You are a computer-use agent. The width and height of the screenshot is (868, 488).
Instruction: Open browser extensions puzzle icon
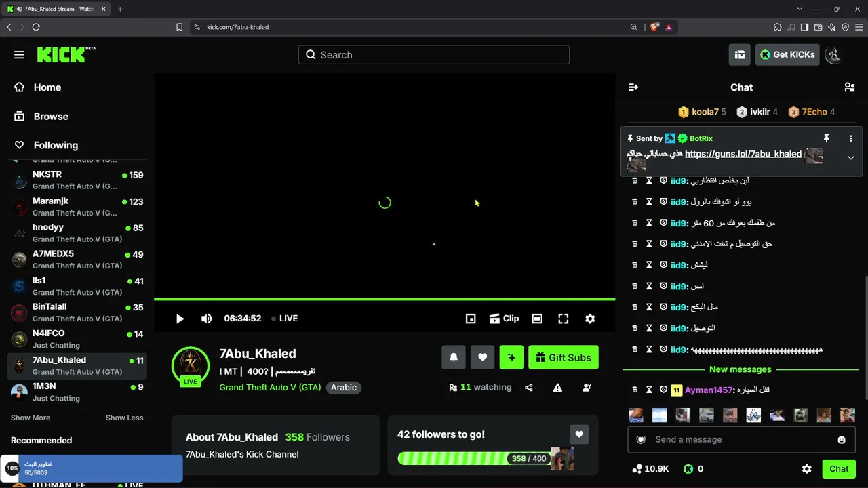(x=778, y=27)
